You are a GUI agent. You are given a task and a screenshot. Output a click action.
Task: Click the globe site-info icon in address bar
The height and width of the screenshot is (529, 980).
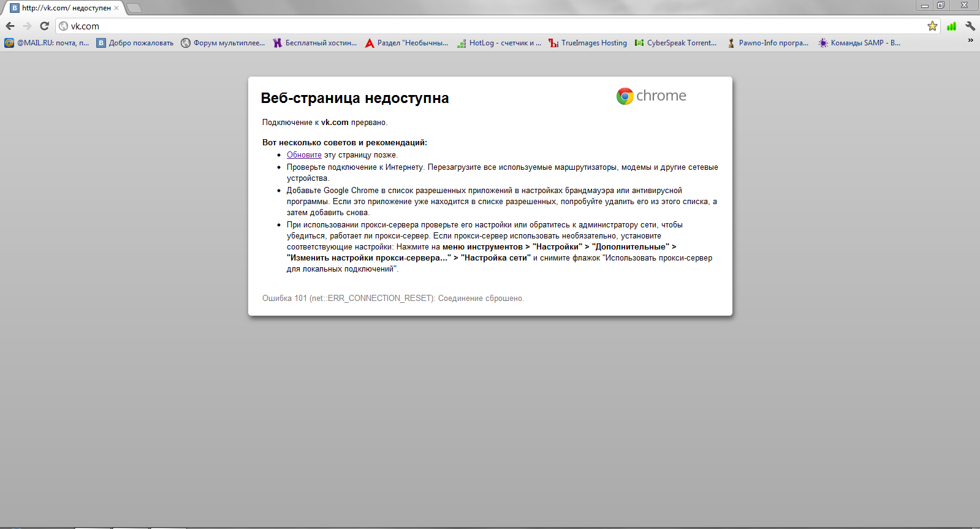point(63,26)
